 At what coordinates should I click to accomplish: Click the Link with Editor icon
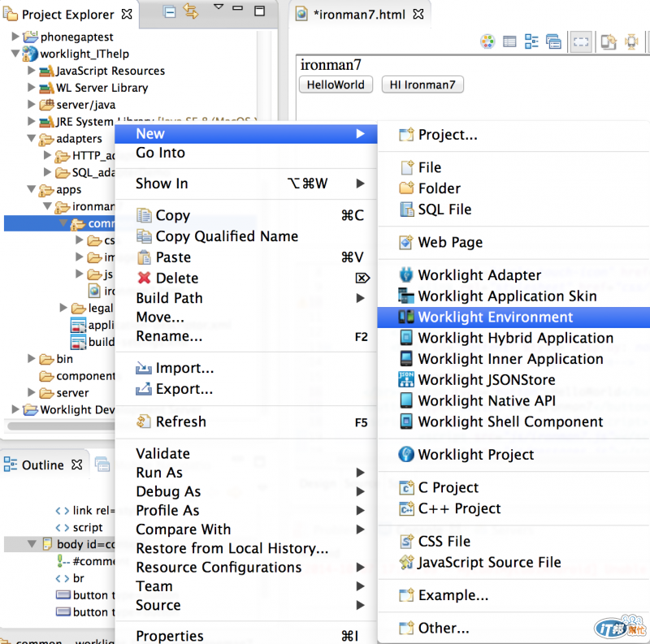pos(191,11)
